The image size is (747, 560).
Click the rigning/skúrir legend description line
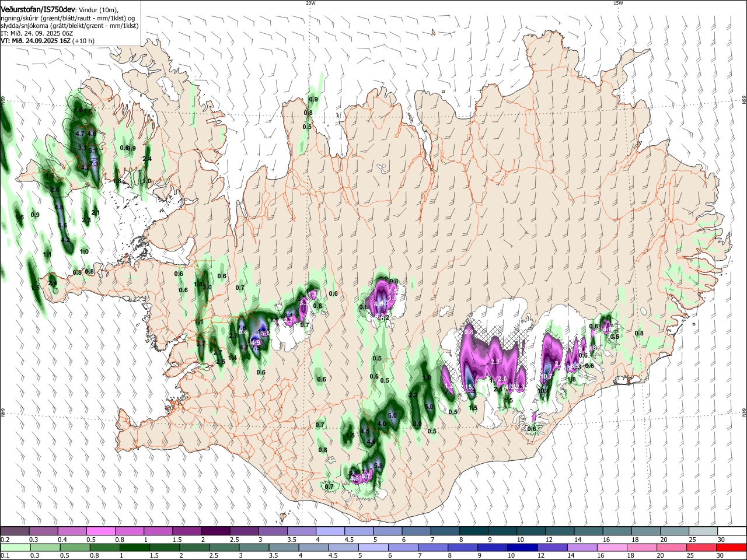point(68,18)
